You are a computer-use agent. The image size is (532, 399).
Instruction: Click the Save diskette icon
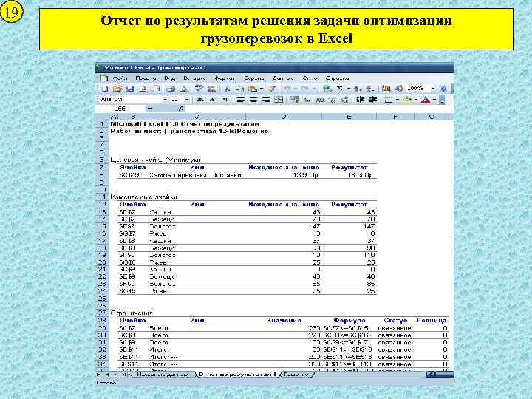(130, 89)
